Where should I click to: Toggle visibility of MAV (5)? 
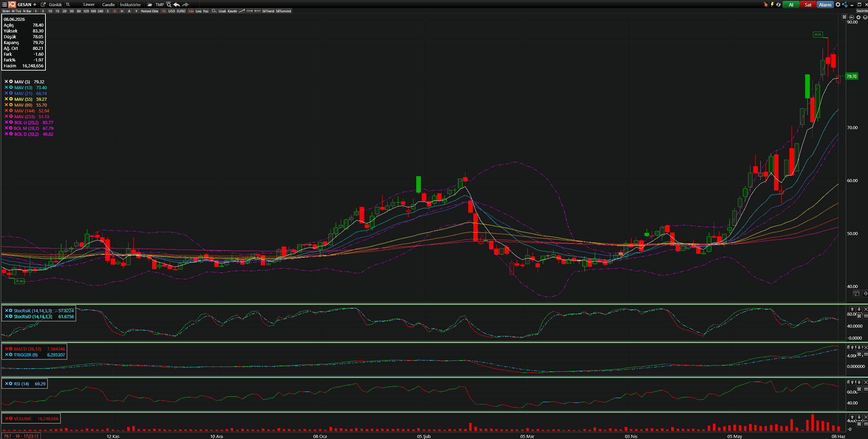[x=11, y=82]
